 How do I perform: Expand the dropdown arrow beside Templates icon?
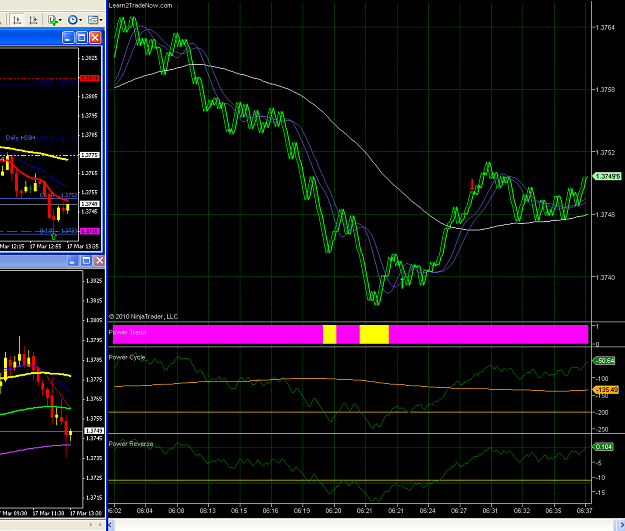click(x=101, y=20)
